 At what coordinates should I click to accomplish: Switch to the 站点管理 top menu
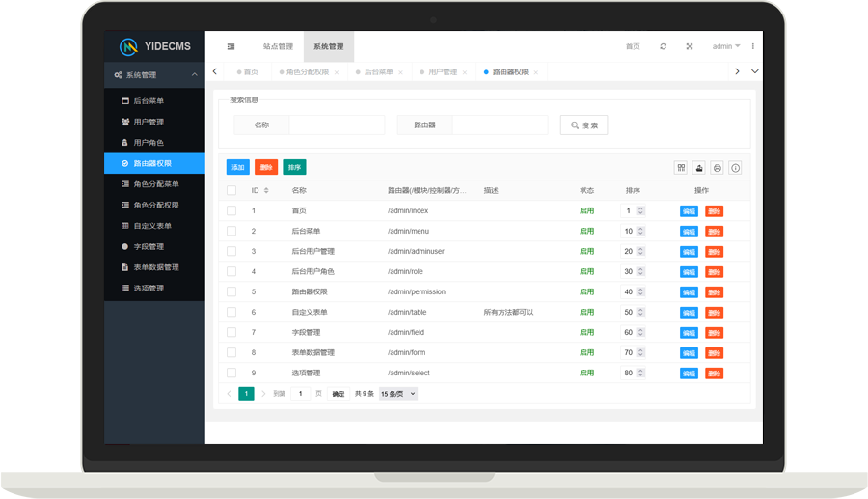[x=278, y=46]
